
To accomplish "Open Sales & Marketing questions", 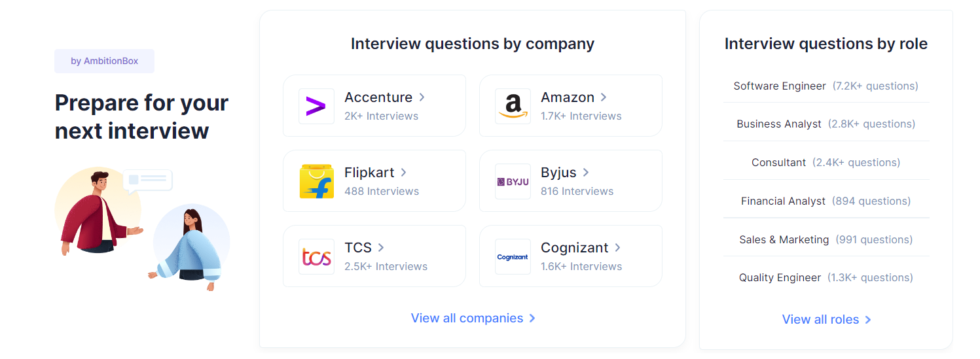I will pyautogui.click(x=826, y=239).
